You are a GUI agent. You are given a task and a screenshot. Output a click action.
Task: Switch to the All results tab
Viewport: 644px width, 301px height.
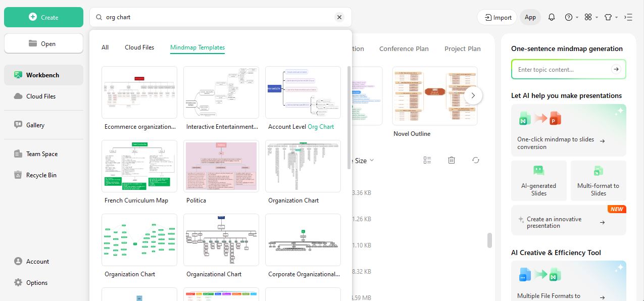point(105,47)
